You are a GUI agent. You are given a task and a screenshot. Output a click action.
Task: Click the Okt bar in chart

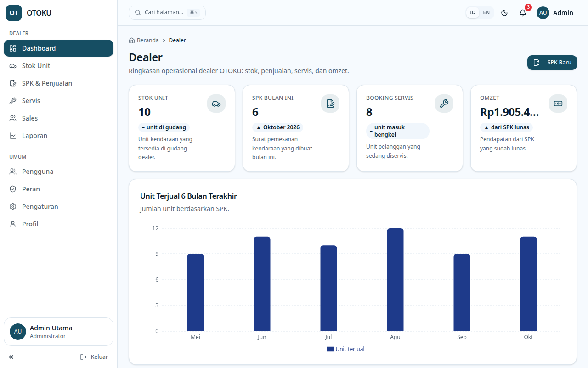pos(528,284)
